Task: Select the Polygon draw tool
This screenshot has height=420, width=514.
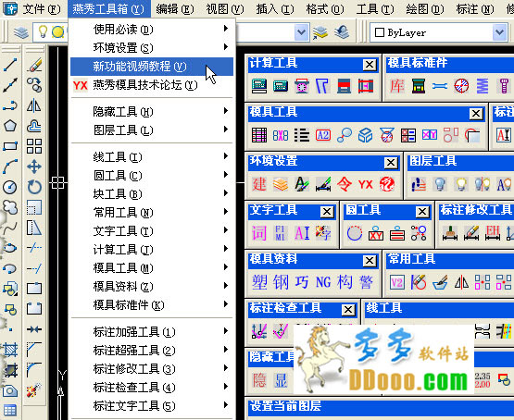Action: 10,126
